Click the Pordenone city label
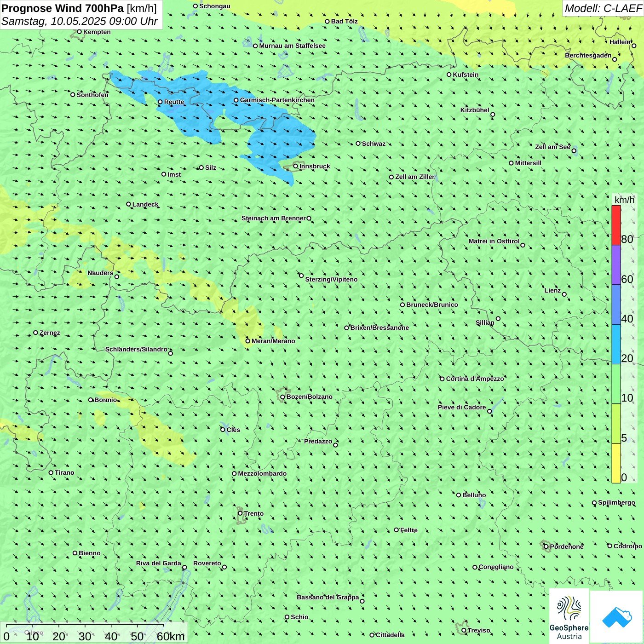This screenshot has width=644, height=644. click(567, 546)
